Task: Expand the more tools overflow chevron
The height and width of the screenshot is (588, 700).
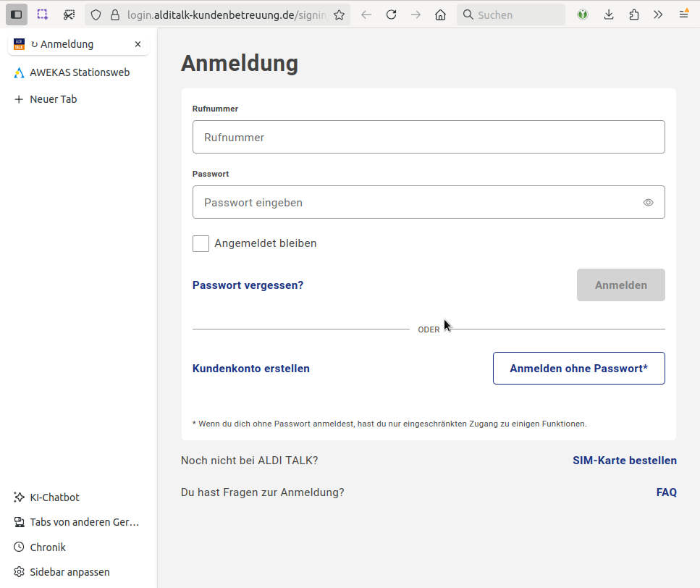Action: click(x=658, y=14)
